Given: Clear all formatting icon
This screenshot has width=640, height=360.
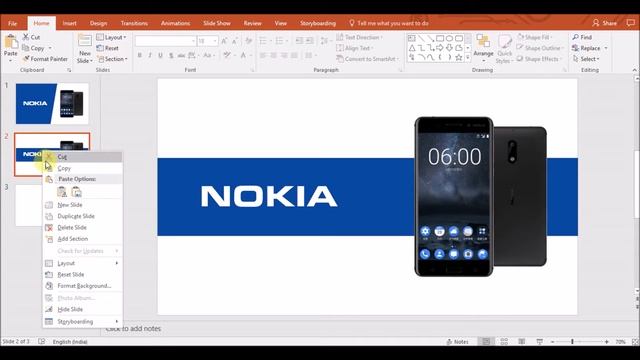Looking at the screenshot, I should 249,41.
